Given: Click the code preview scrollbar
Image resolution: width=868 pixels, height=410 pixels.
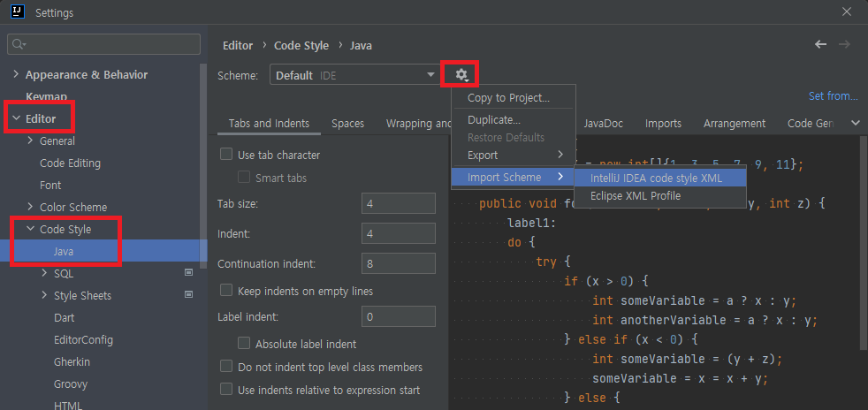Looking at the screenshot, I should [864, 244].
